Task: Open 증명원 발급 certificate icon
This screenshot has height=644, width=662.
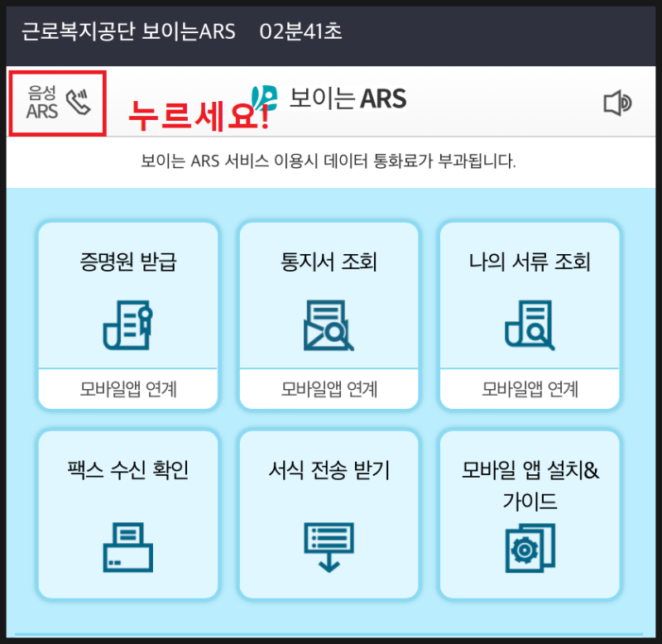Action: (x=128, y=324)
